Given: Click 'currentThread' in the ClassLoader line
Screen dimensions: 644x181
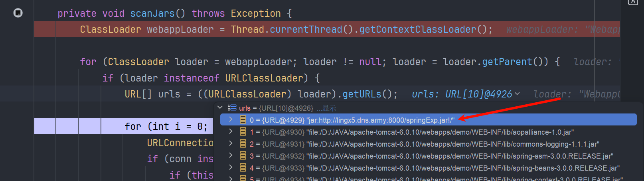Looking at the screenshot, I should pos(306,30).
